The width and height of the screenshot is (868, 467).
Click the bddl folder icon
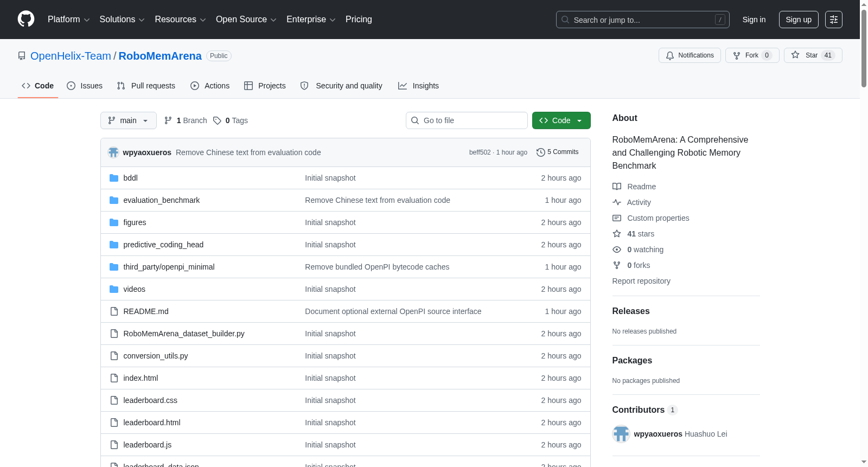114,178
